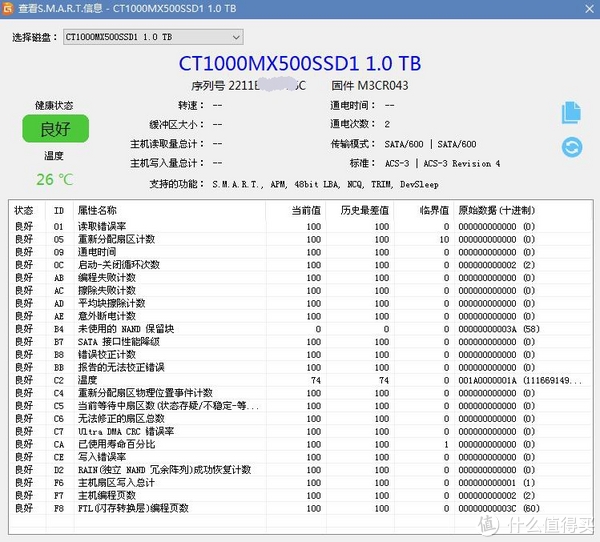Select the Ultra DMA CRC 错误率 row
This screenshot has width=600, height=542.
point(300,432)
